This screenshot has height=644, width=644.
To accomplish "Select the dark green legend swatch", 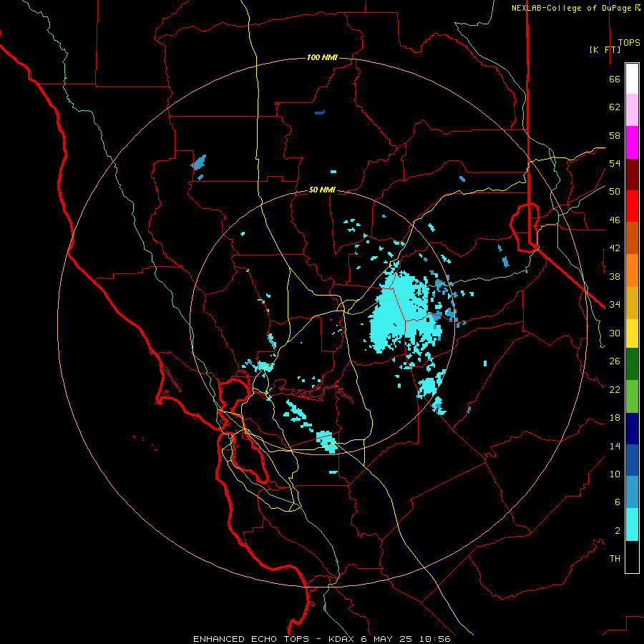I will point(632,364).
